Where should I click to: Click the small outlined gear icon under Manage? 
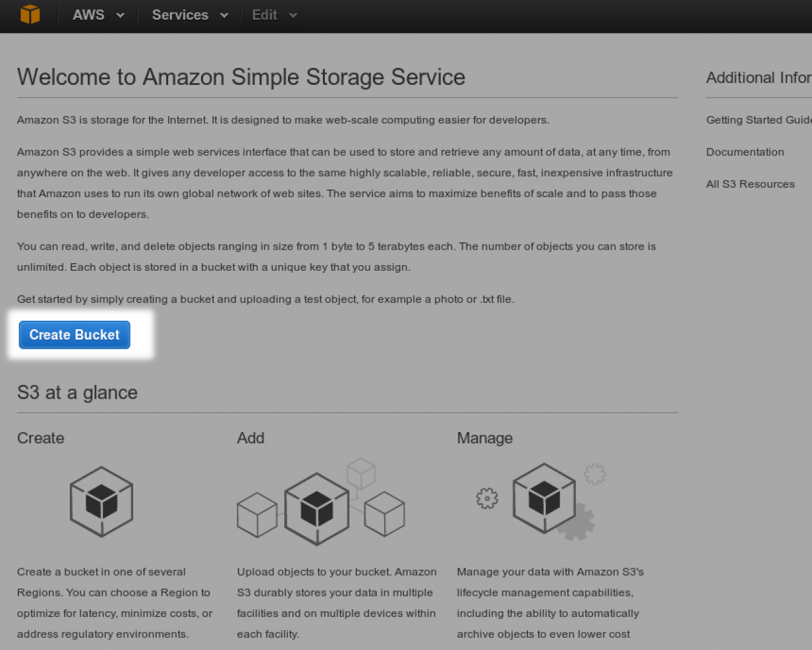[x=487, y=498]
